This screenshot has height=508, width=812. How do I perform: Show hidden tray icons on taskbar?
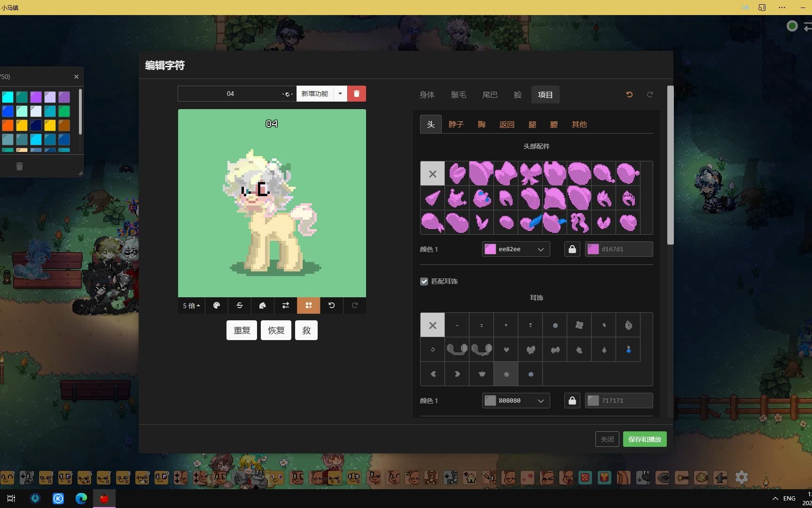click(x=775, y=498)
